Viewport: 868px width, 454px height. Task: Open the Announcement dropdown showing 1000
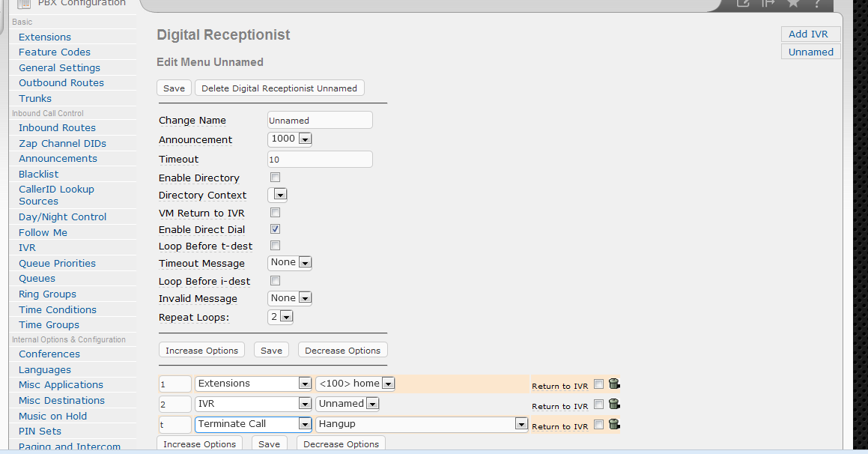click(x=290, y=139)
